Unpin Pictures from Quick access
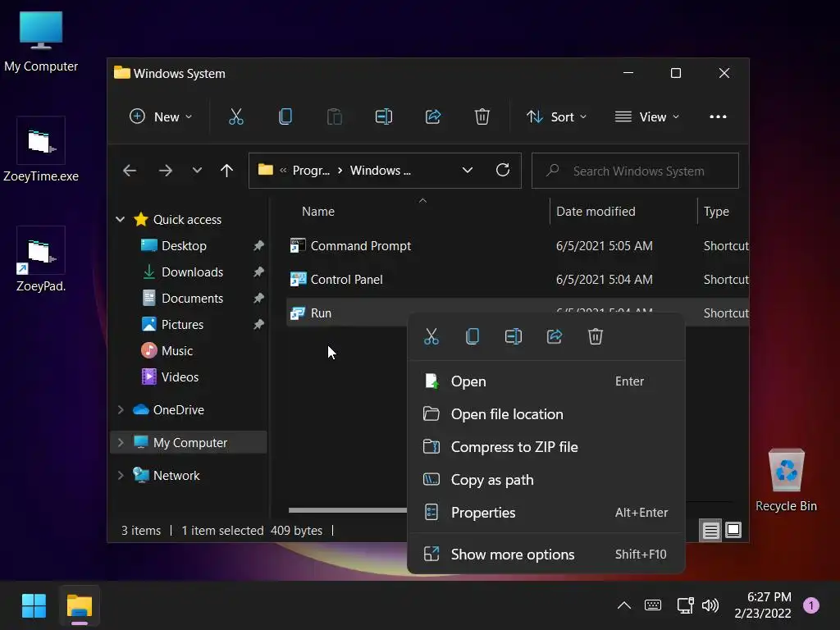This screenshot has height=630, width=840. 258,324
